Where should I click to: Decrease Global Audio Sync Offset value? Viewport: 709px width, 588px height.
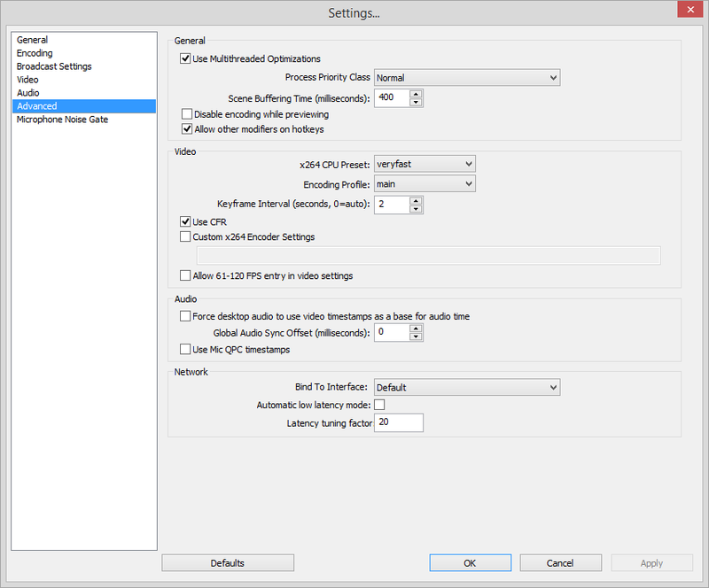(416, 337)
